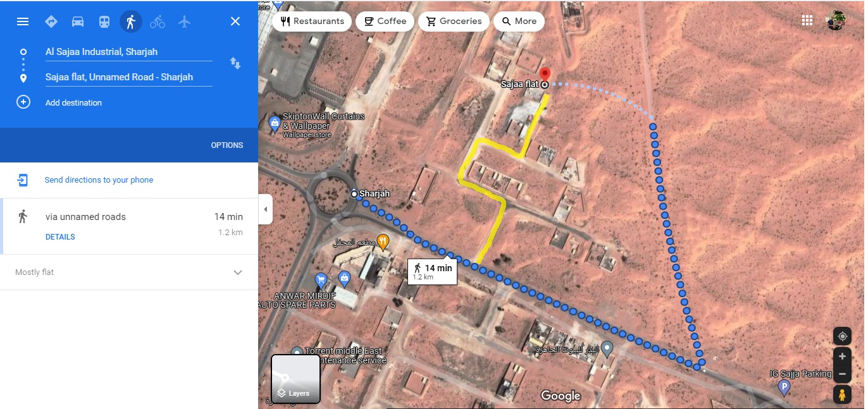Viewport: 868px width, 409px height.
Task: Show your current location
Action: point(842,336)
